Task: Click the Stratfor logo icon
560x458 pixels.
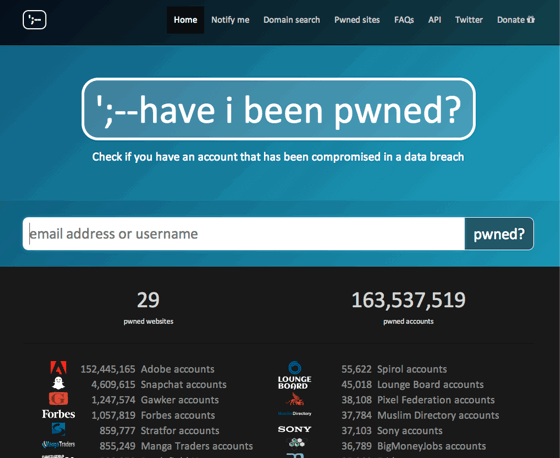Action: (59, 429)
